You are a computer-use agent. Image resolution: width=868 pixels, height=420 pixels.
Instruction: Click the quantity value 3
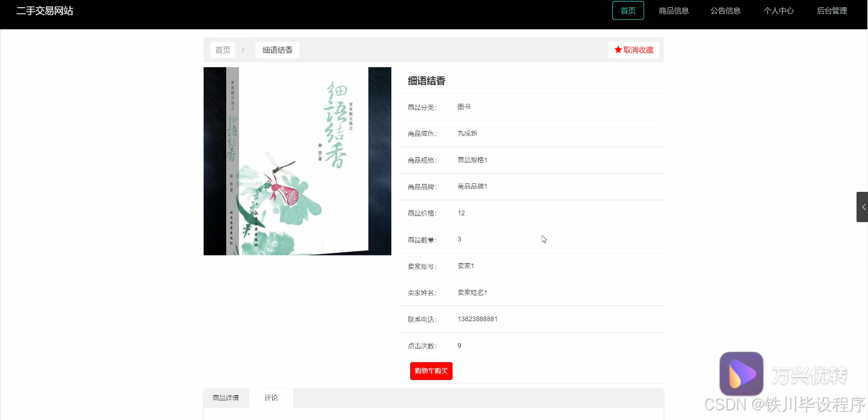[x=459, y=240]
